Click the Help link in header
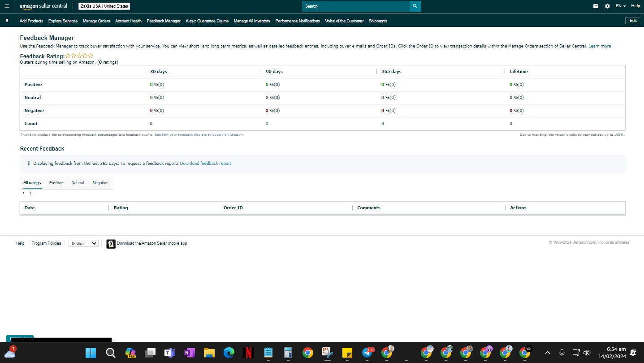 point(635,6)
